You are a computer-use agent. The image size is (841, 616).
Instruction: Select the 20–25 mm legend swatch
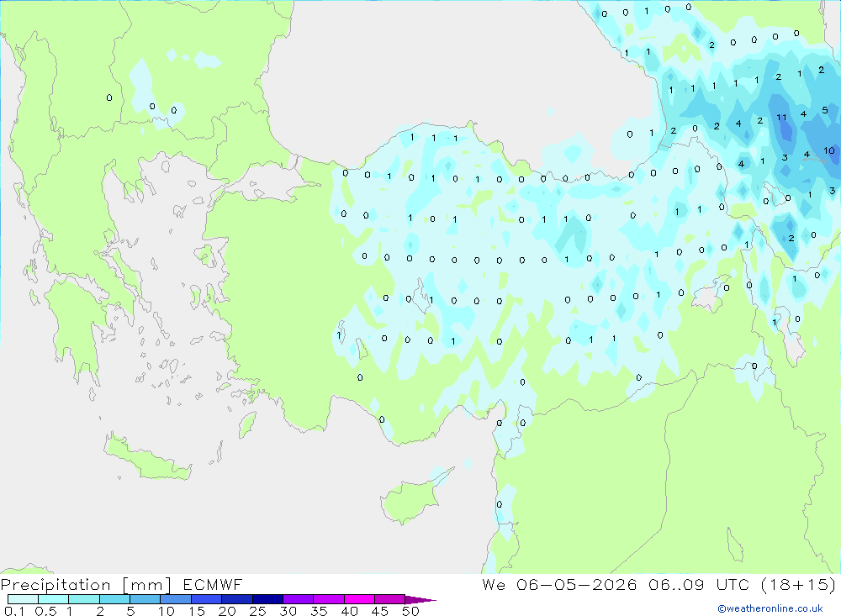pyautogui.click(x=236, y=599)
